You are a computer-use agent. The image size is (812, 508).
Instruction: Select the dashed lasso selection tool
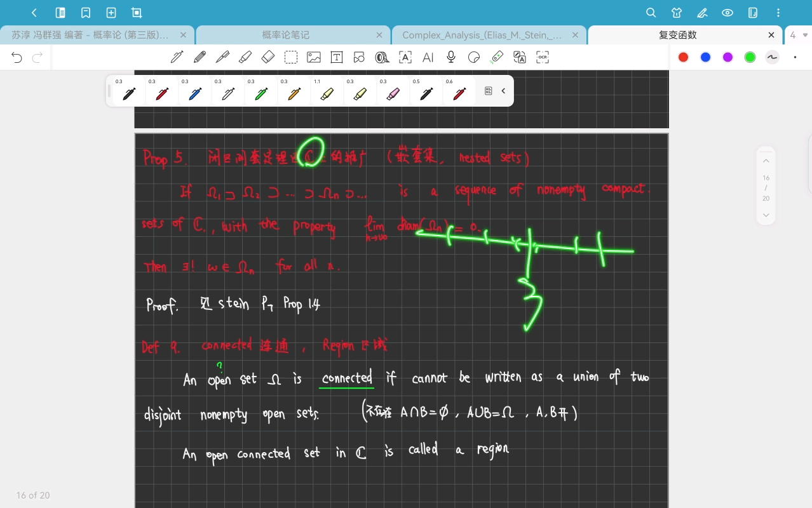pyautogui.click(x=291, y=57)
